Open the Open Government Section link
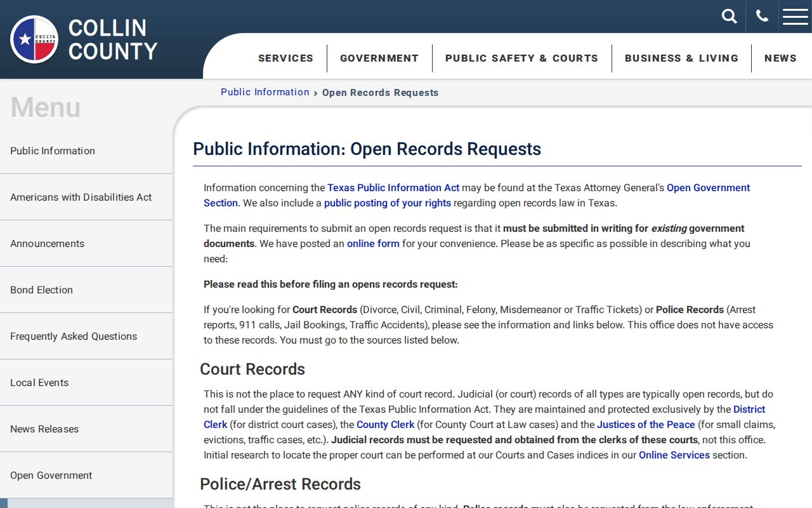Image resolution: width=812 pixels, height=508 pixels. pos(708,188)
